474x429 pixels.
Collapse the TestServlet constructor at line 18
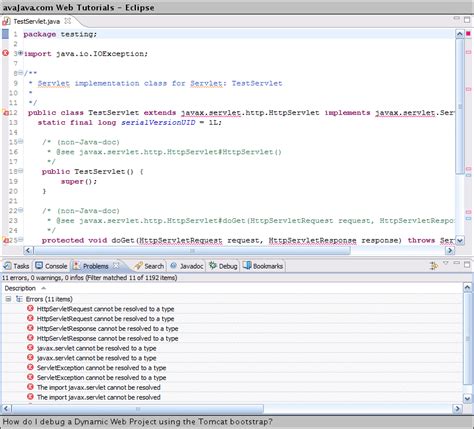pos(21,171)
